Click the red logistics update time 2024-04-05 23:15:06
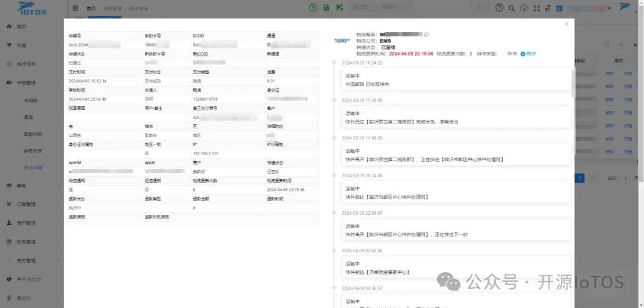The height and width of the screenshot is (308, 644). (x=411, y=54)
